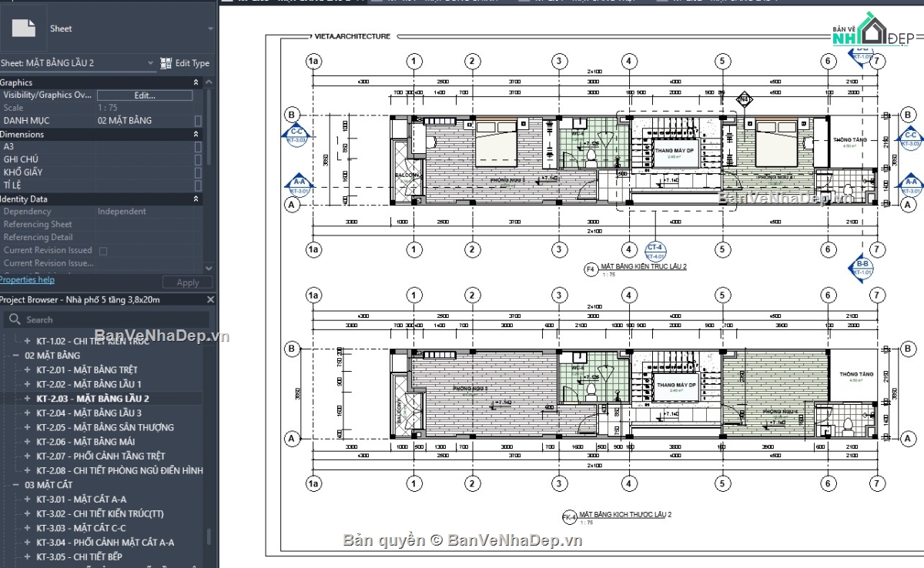The width and height of the screenshot is (924, 568).
Task: Click the Apply button in Properties
Action: click(x=188, y=282)
